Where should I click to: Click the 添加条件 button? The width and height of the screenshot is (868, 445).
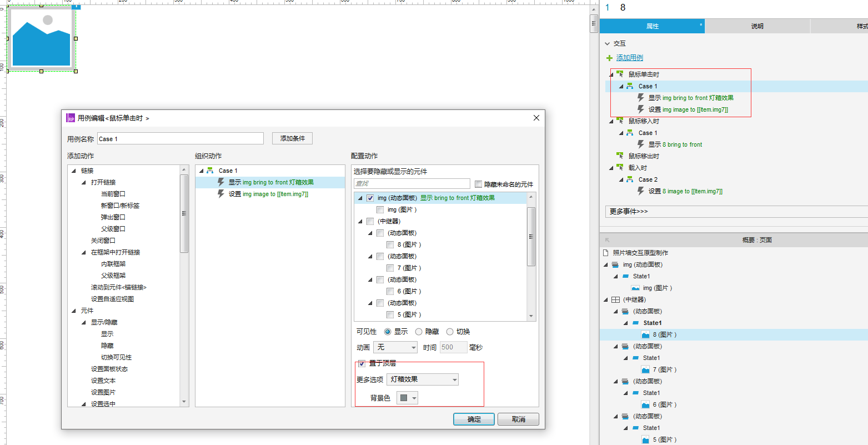pos(292,138)
